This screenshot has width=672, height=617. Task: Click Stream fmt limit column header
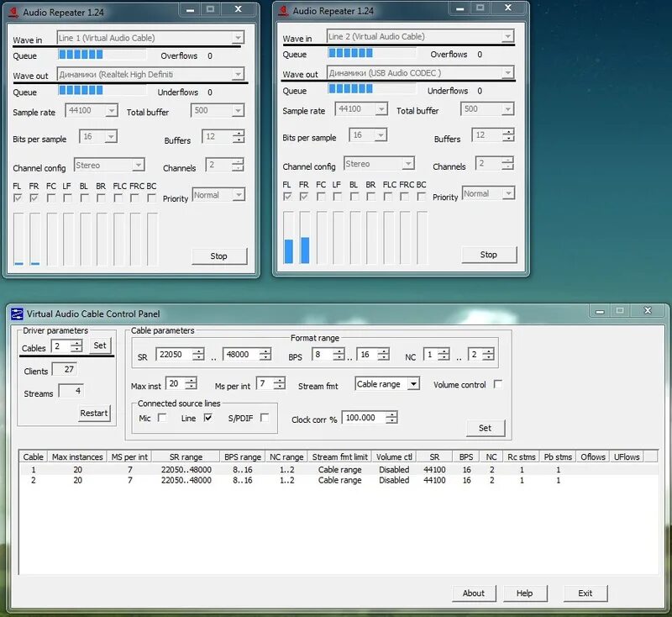pos(340,456)
